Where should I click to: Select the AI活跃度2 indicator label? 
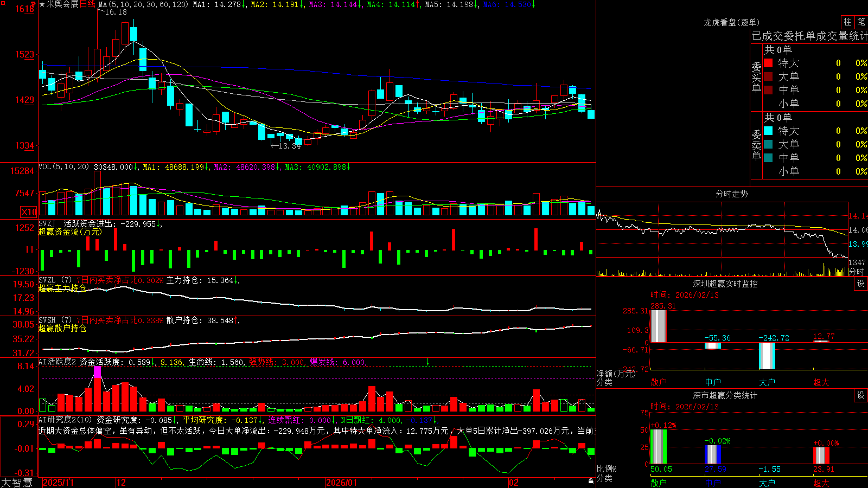pyautogui.click(x=58, y=362)
